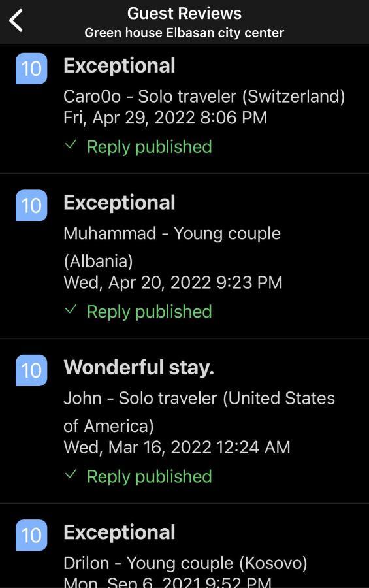The image size is (369, 588).
Task: Tap the 10 score badge beside Muhammad's review
Action: (31, 206)
